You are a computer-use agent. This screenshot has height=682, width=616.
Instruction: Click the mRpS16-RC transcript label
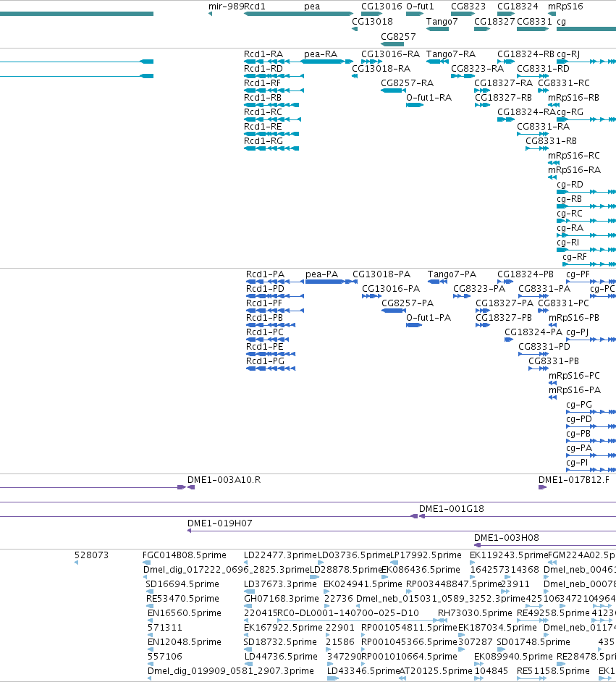(x=574, y=155)
